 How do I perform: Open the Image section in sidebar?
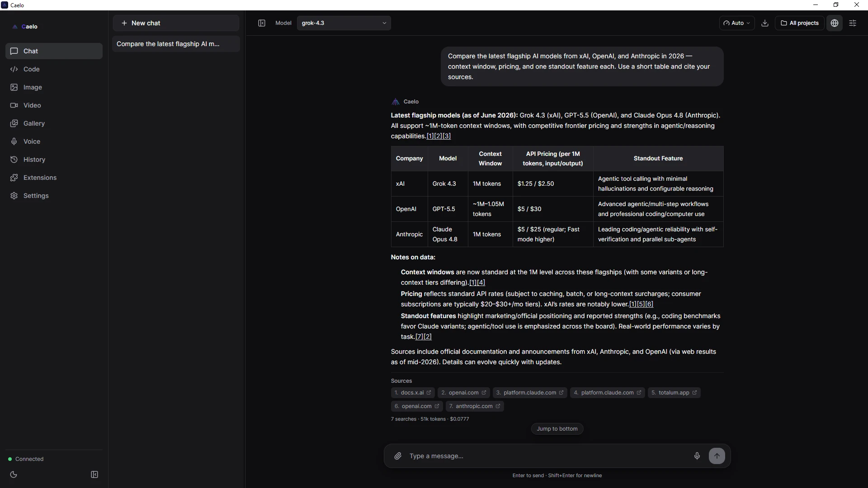click(54, 87)
